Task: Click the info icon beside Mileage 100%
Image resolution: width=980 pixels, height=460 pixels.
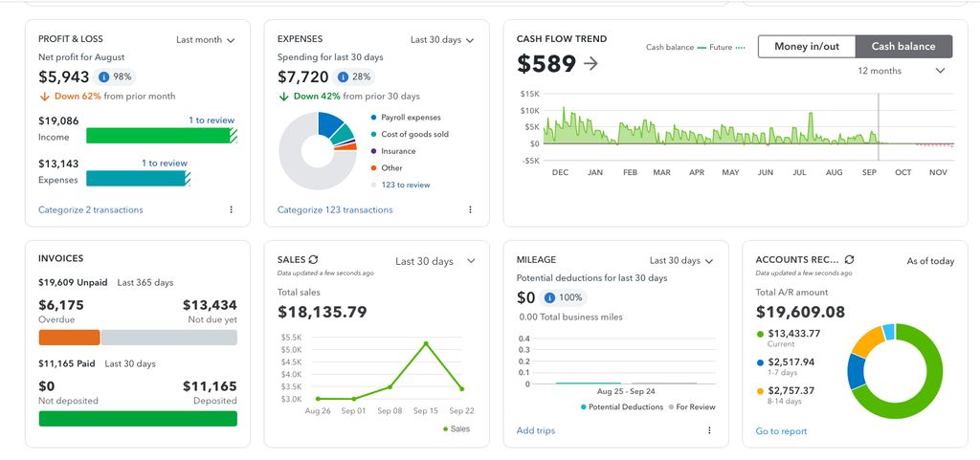Action: tap(549, 297)
